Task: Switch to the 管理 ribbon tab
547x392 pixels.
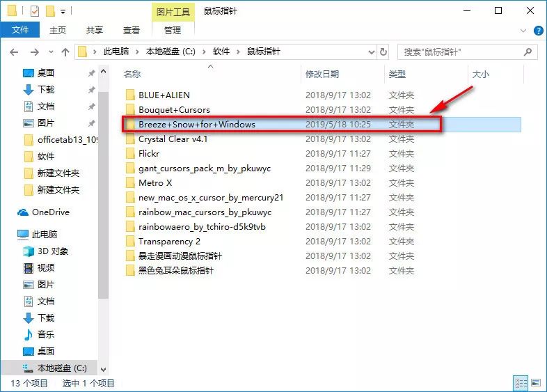Action: [x=173, y=31]
